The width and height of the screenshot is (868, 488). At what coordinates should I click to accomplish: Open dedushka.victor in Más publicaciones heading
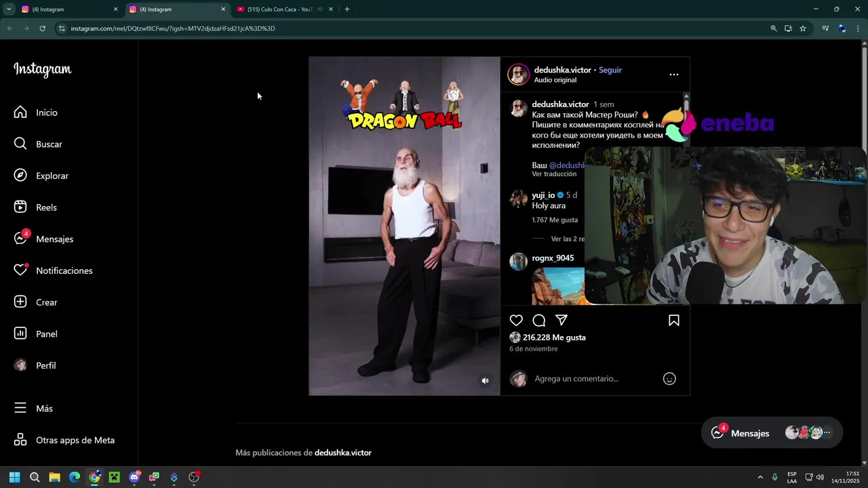tap(343, 453)
